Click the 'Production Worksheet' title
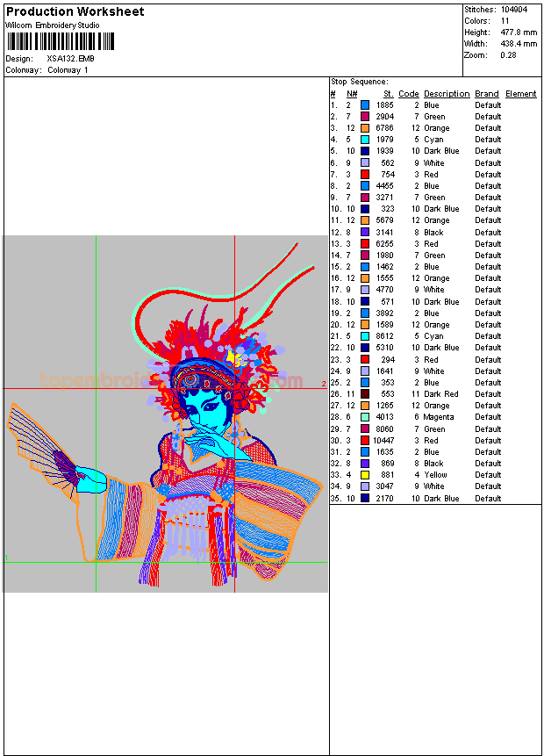The image size is (544, 756). 75,11
